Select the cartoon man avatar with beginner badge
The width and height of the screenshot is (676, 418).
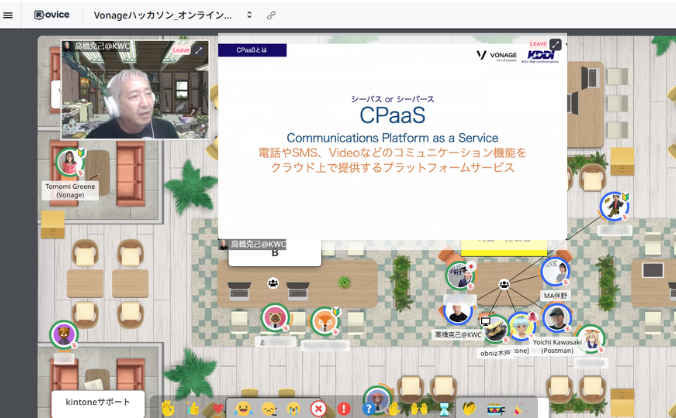tap(614, 206)
